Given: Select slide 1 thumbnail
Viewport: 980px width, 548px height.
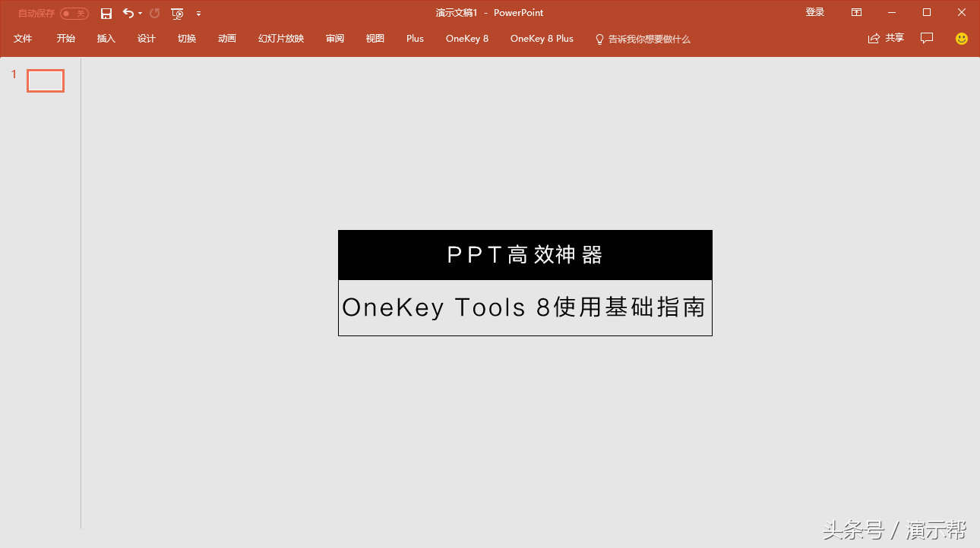Looking at the screenshot, I should click(46, 80).
